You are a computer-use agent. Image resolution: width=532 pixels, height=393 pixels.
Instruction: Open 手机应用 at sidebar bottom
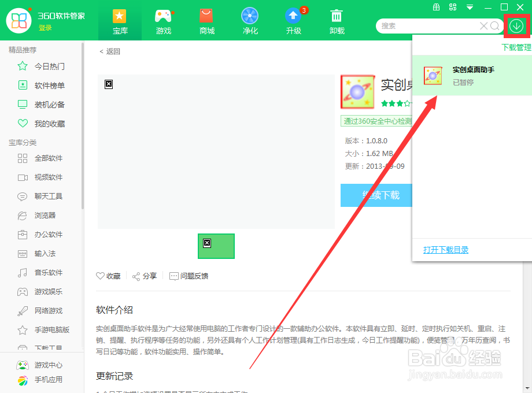(x=39, y=380)
